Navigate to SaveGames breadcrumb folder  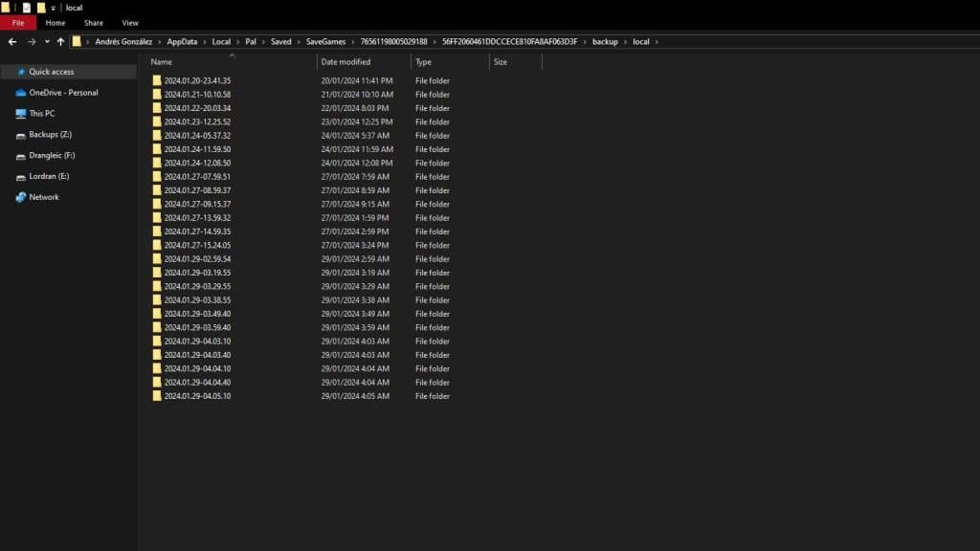[x=325, y=42]
